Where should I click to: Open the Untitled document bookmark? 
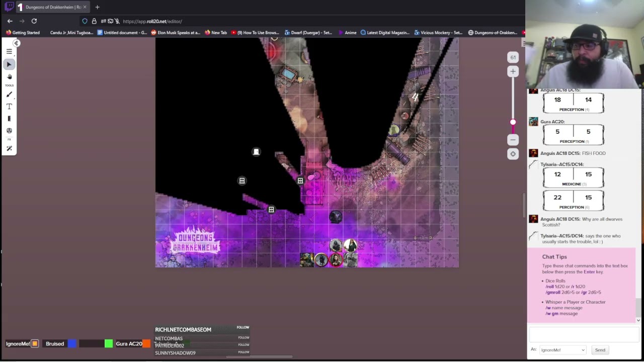point(122,33)
